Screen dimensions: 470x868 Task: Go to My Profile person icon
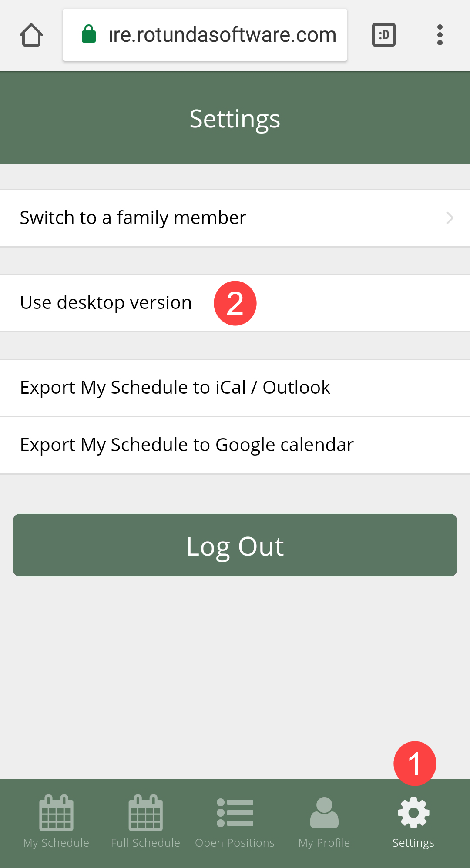[x=324, y=812]
